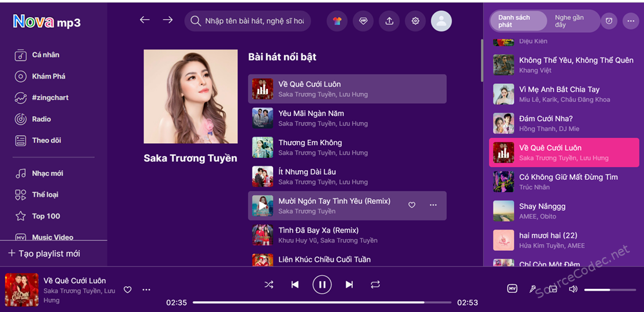This screenshot has width=644, height=312.
Task: Click the MV icon in player bar
Action: click(512, 289)
